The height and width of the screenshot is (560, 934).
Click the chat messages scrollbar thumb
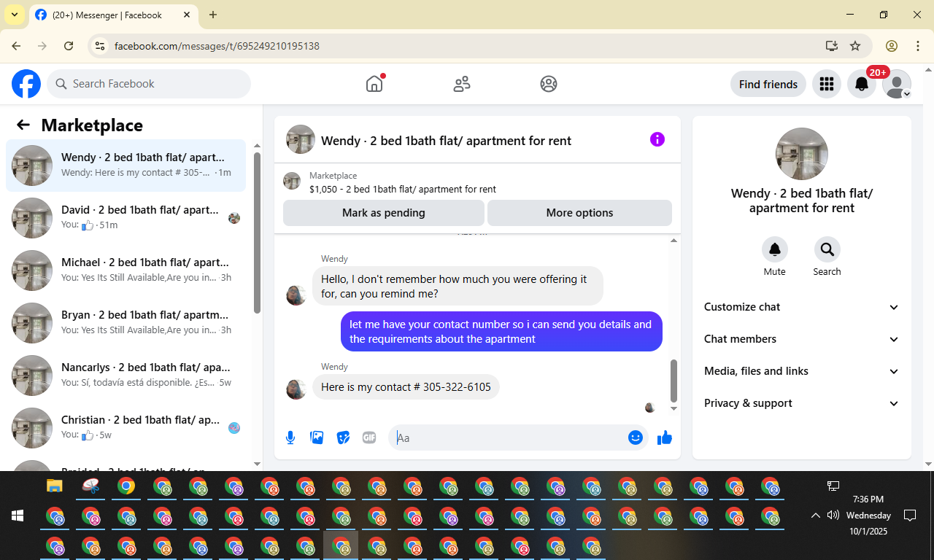[x=674, y=381]
